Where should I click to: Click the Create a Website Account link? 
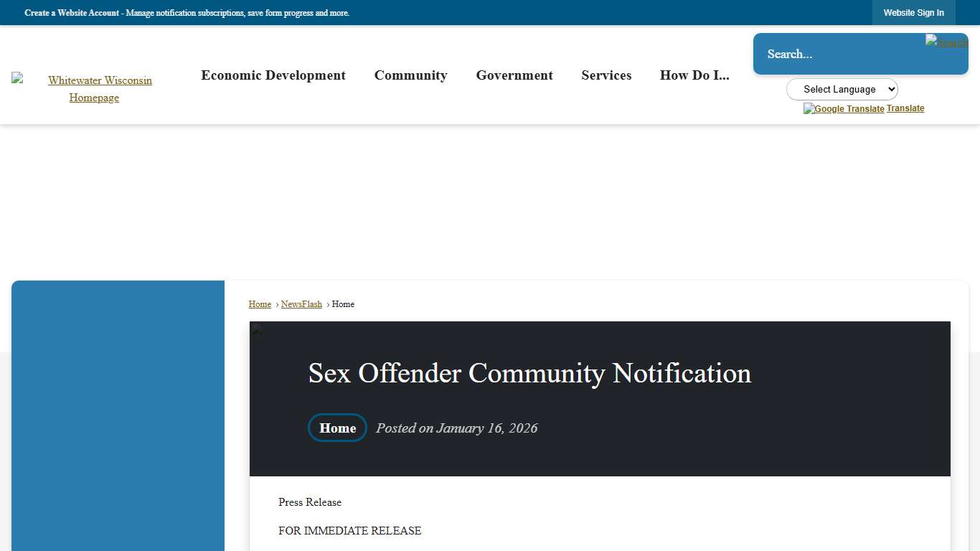(72, 12)
